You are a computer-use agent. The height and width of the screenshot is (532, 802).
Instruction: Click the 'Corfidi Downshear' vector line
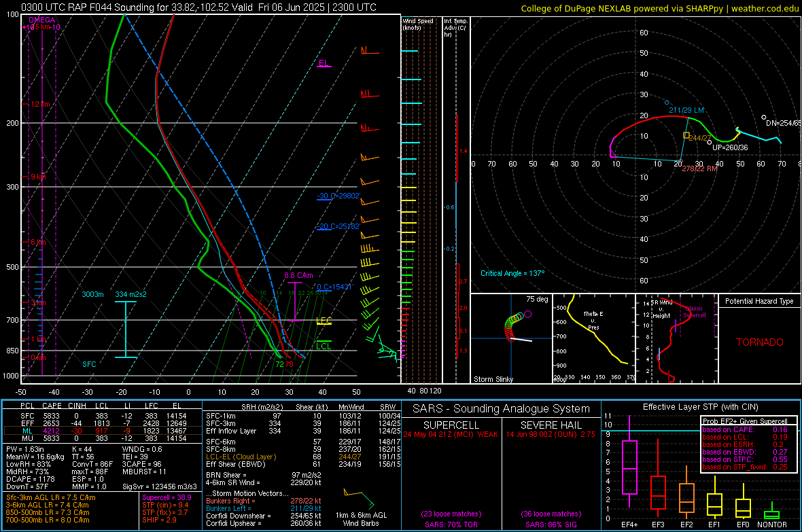coord(264,516)
